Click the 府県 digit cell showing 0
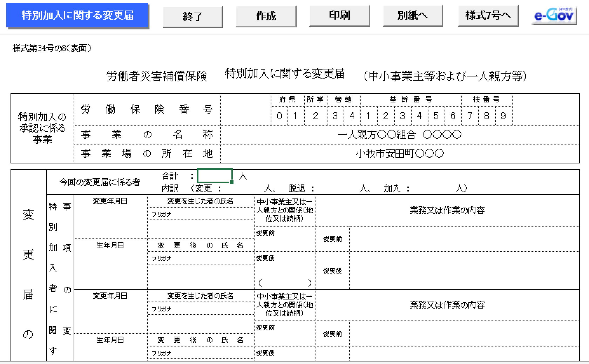589x364 pixels. pyautogui.click(x=279, y=116)
